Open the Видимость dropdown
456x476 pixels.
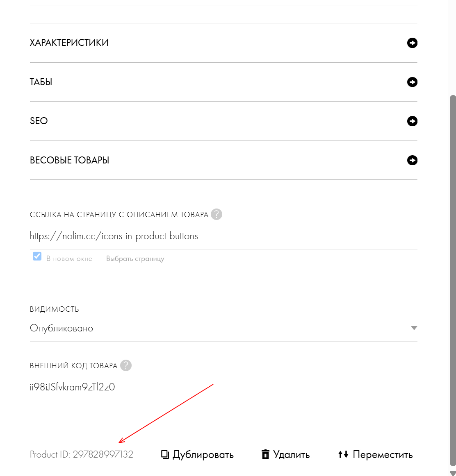223,328
